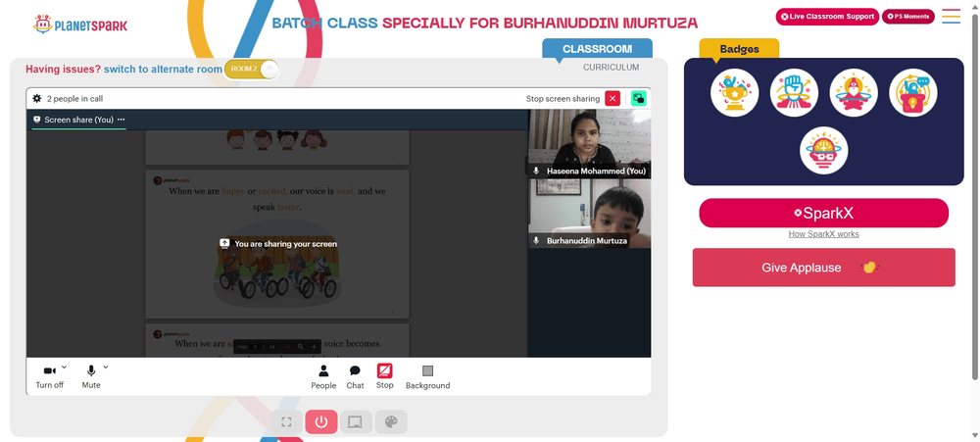This screenshot has height=442, width=980.
Task: Click the red power button
Action: 321,422
